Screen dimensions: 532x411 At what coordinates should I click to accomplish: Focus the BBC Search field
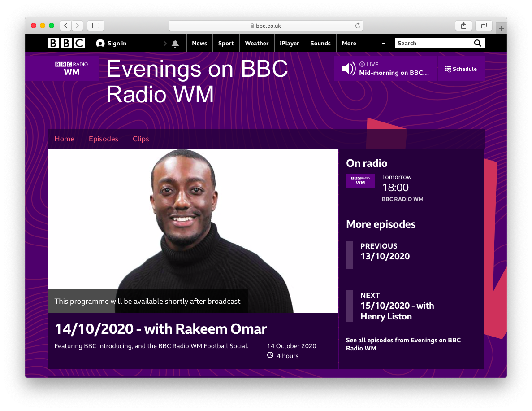tap(434, 43)
